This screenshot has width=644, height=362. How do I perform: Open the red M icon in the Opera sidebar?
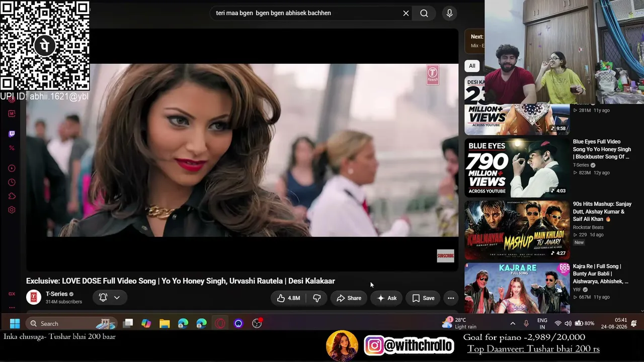tap(12, 114)
